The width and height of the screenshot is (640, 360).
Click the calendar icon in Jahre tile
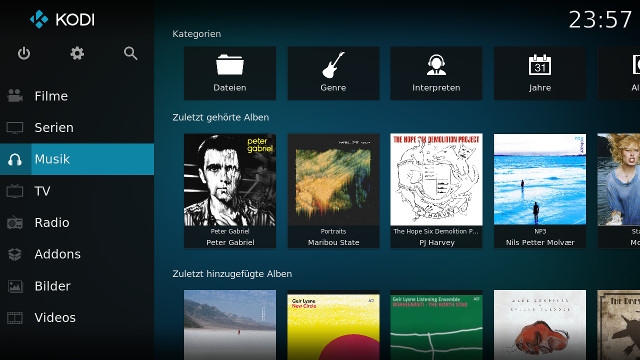pos(540,65)
